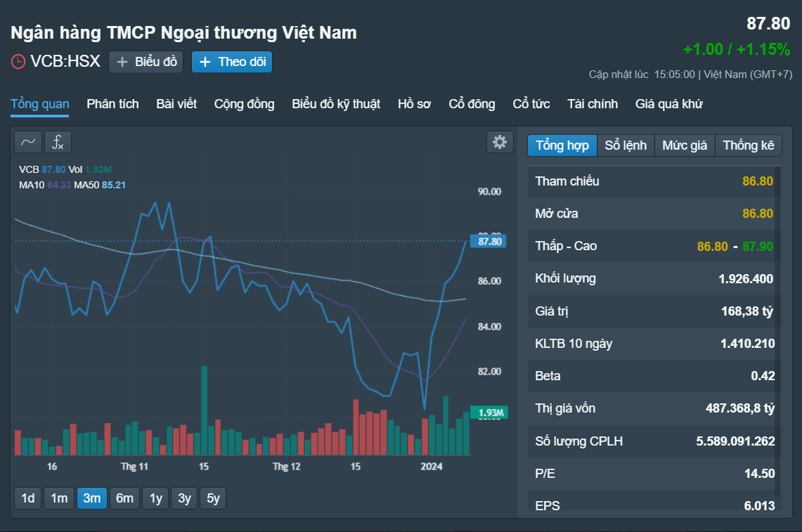
Task: Open the chart type line icon
Action: click(28, 142)
